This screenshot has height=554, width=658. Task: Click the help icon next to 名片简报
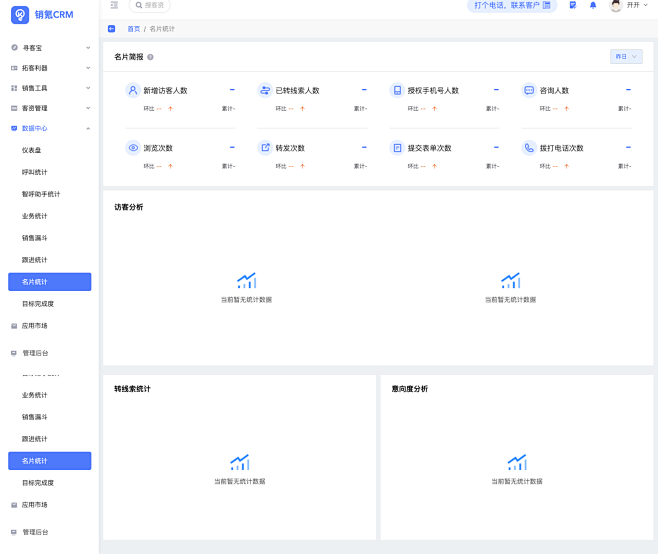pos(150,57)
